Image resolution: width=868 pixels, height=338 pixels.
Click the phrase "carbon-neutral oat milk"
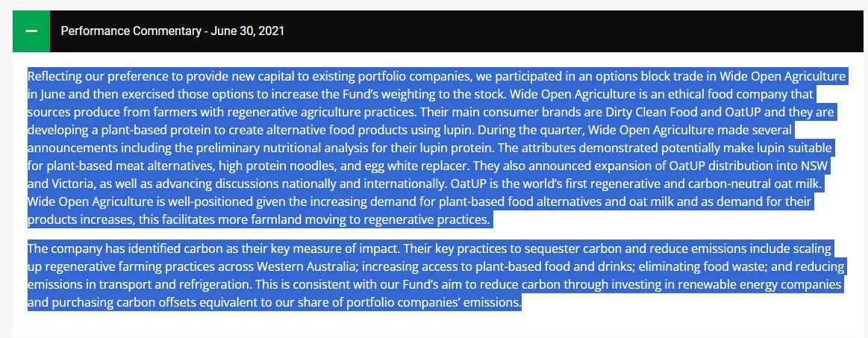772,184
